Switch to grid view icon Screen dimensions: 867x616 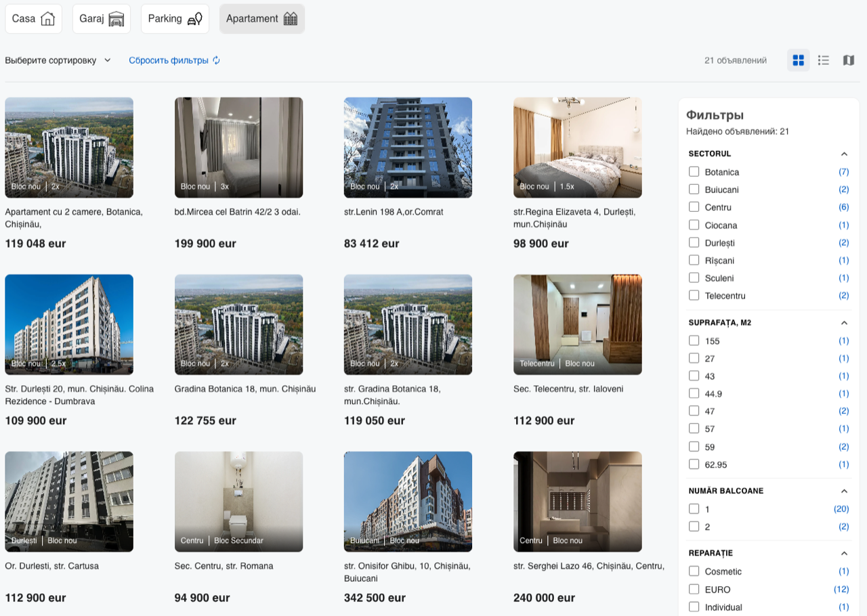798,60
